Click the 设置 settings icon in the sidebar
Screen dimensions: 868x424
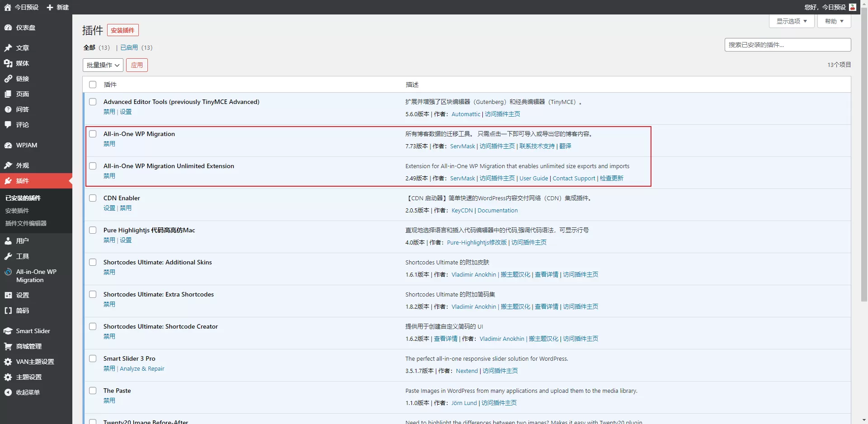[x=8, y=295]
